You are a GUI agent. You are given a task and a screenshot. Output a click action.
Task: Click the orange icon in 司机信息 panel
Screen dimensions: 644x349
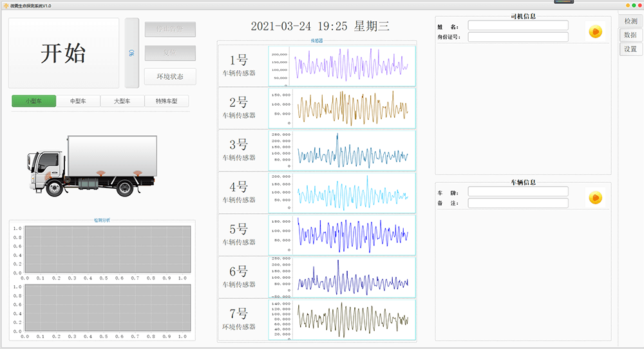click(x=596, y=32)
